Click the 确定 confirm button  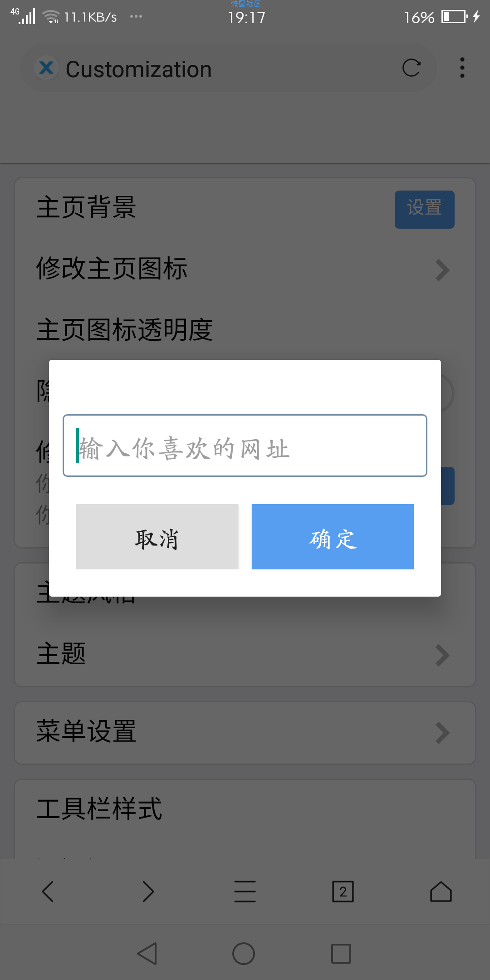click(x=333, y=537)
